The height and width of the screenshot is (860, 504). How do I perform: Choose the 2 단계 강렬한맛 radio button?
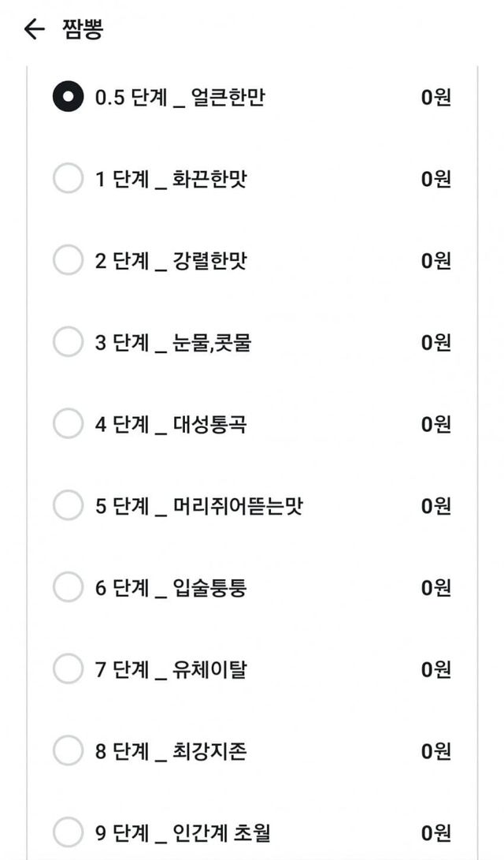68,261
